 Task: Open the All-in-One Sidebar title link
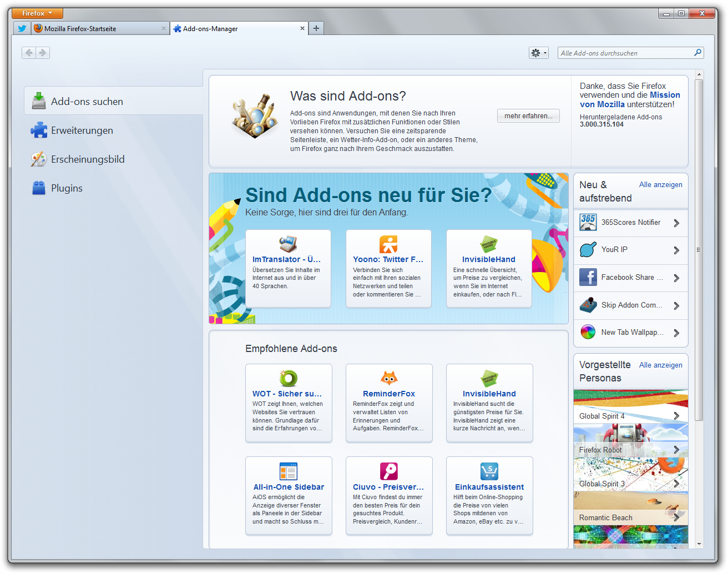pos(289,487)
